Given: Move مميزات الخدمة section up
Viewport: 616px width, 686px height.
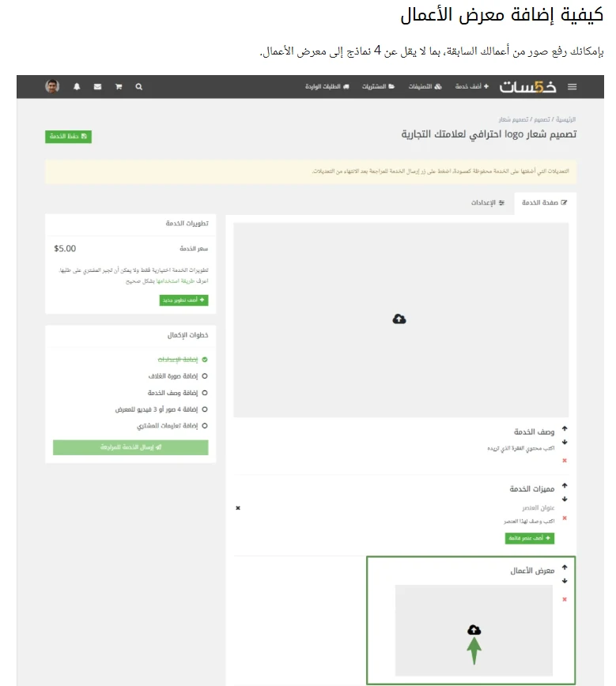Looking at the screenshot, I should coord(565,485).
